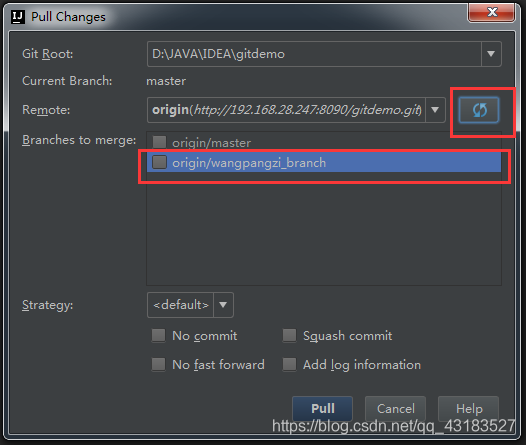Image resolution: width=526 pixels, height=445 pixels.
Task: Close the Pull Changes dialog
Action: pos(492,12)
